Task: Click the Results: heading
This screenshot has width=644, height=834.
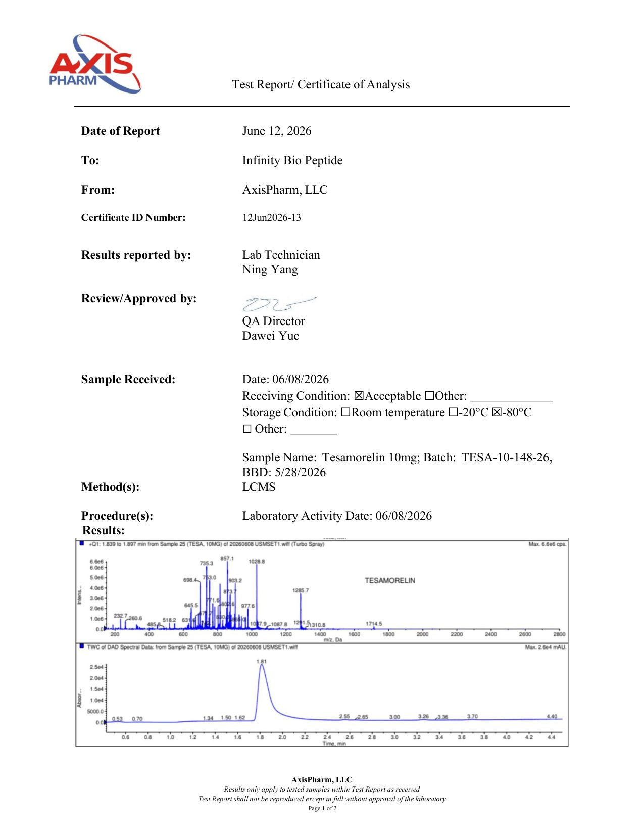Action: point(103,530)
